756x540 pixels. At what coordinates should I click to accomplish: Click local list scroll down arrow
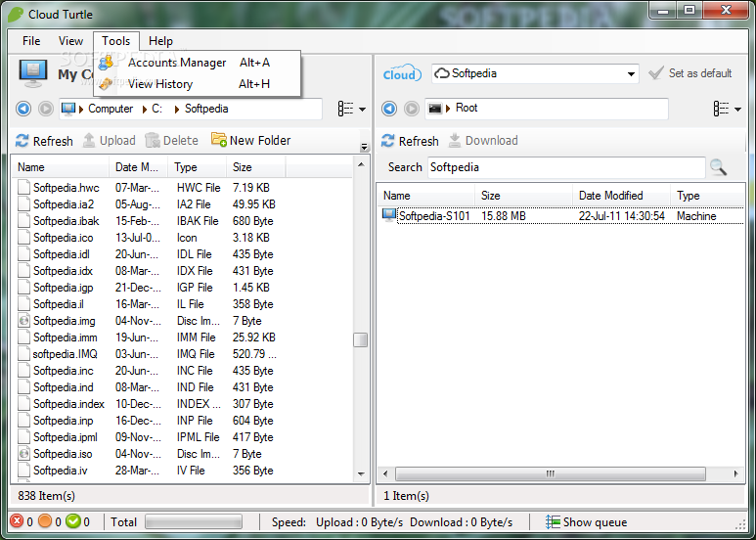coord(361,474)
